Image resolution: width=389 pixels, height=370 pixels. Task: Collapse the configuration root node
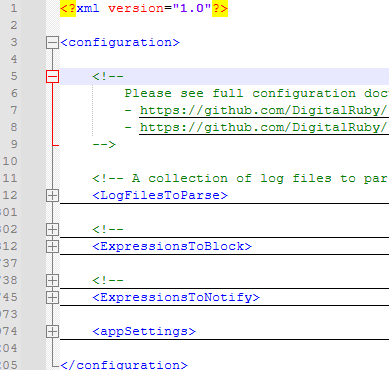tap(52, 42)
